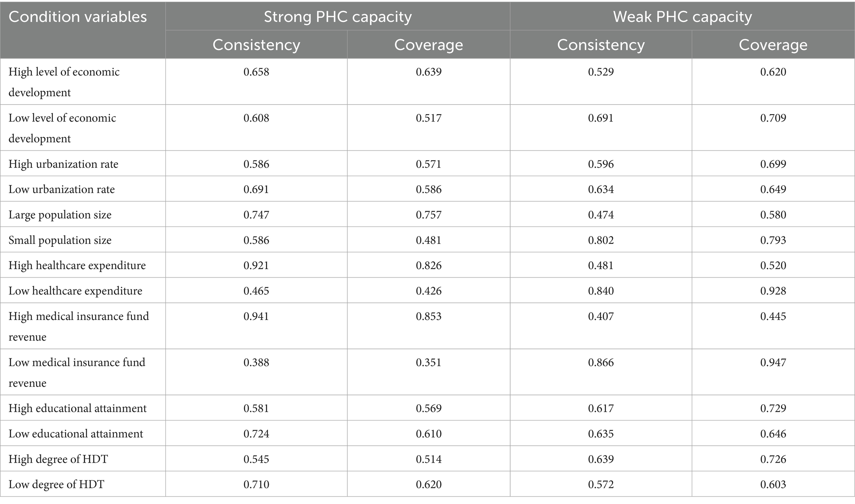Click the 0.947 coverage value cell

[773, 363]
